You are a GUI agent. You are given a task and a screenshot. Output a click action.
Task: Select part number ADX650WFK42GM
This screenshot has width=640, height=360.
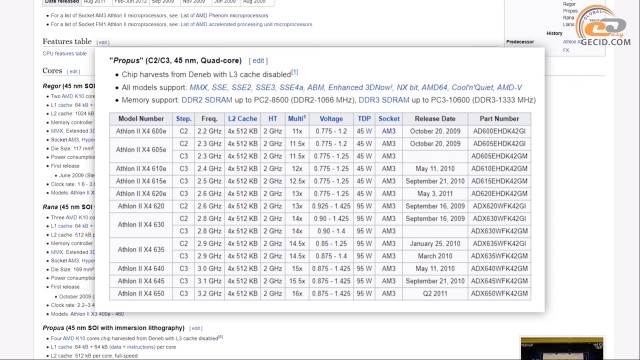[499, 294]
